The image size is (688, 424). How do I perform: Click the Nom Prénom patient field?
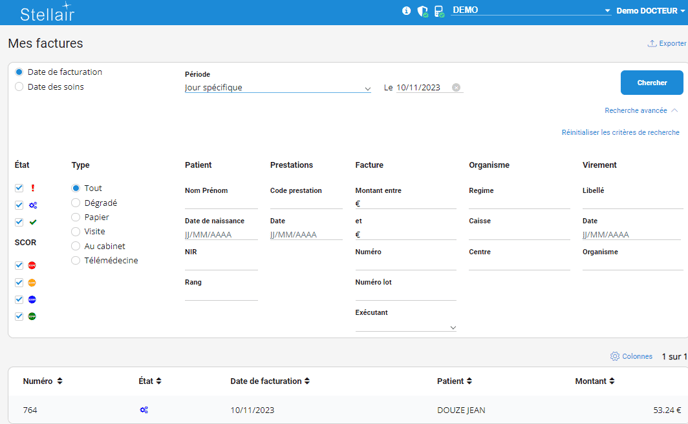click(221, 203)
